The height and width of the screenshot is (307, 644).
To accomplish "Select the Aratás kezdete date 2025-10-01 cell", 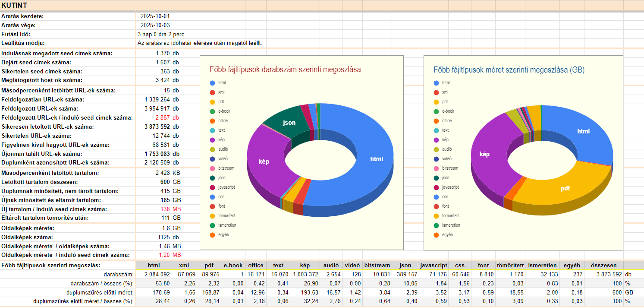I will [x=155, y=16].
